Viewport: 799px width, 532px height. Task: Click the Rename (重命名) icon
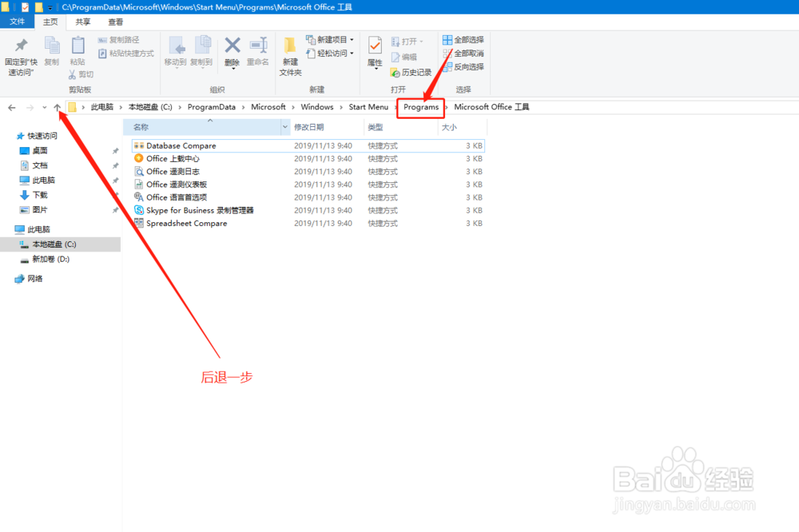tap(258, 46)
